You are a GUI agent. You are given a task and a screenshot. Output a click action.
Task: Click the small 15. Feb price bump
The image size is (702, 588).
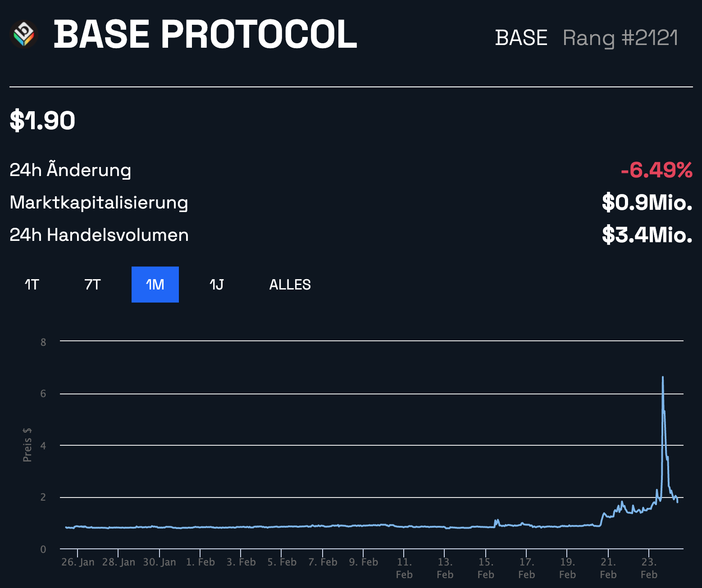pos(497,521)
